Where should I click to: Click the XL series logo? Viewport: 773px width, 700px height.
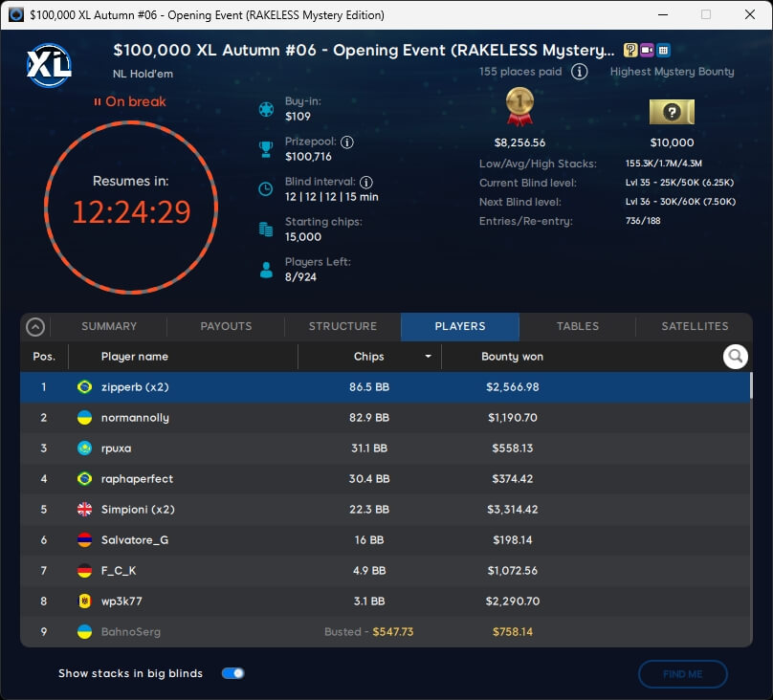click(49, 64)
